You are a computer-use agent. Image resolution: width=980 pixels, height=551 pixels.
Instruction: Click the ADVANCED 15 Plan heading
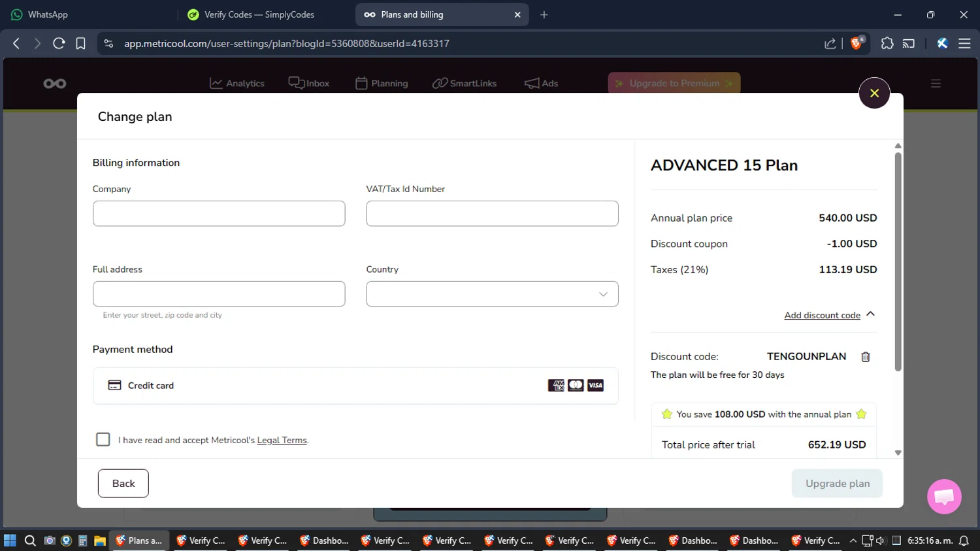[724, 165]
